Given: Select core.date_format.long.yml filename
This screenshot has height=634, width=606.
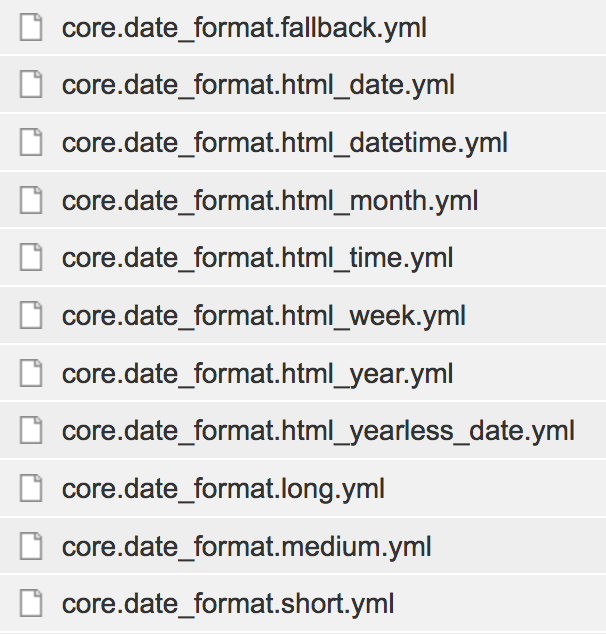Looking at the screenshot, I should (223, 489).
